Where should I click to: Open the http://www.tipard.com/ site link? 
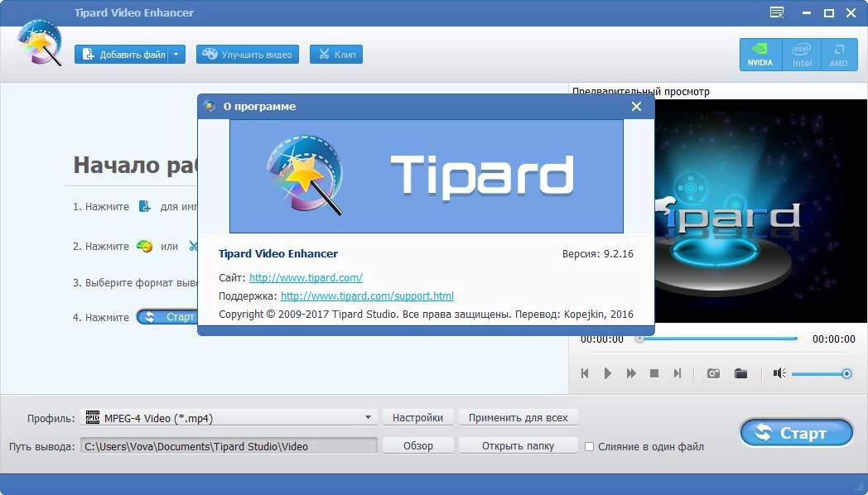pyautogui.click(x=306, y=277)
